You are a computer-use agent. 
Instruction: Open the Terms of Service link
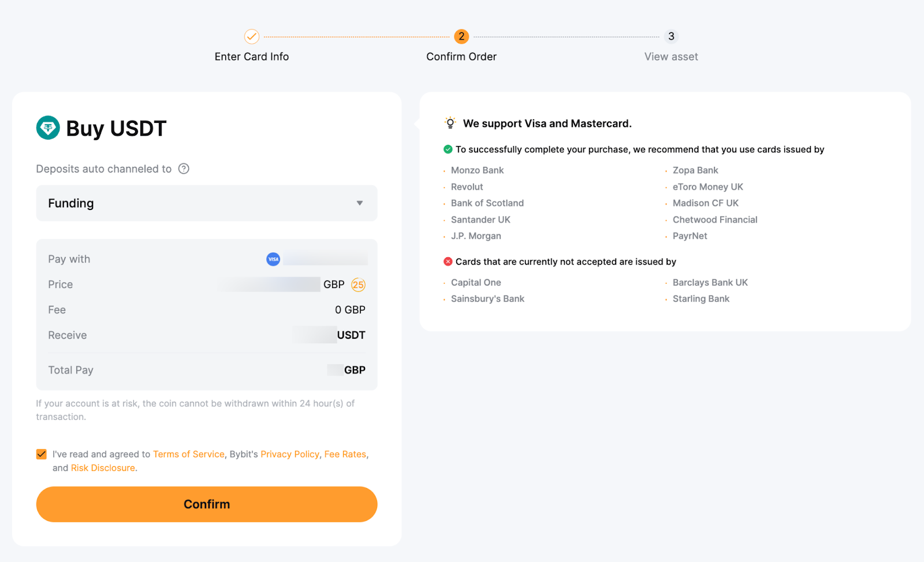click(x=188, y=454)
